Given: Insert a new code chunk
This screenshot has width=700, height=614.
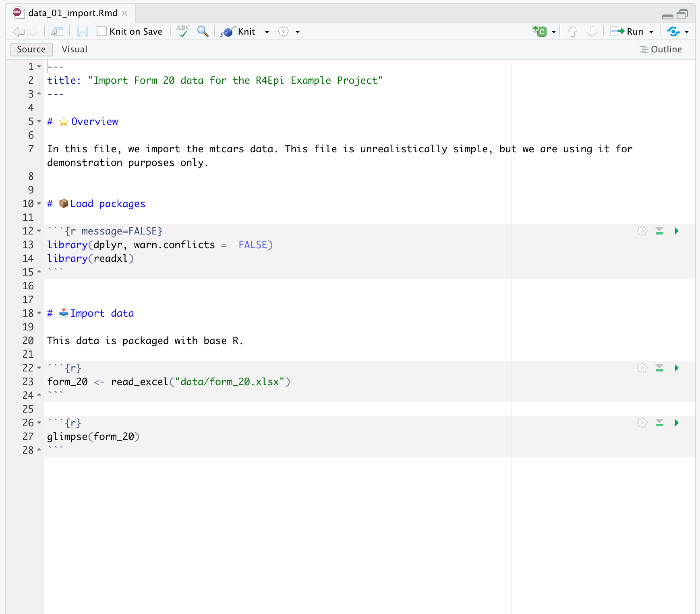Looking at the screenshot, I should pos(539,31).
